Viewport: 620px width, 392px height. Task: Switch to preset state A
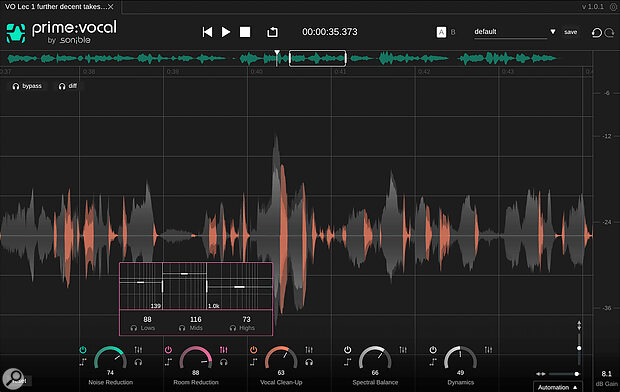pyautogui.click(x=441, y=32)
